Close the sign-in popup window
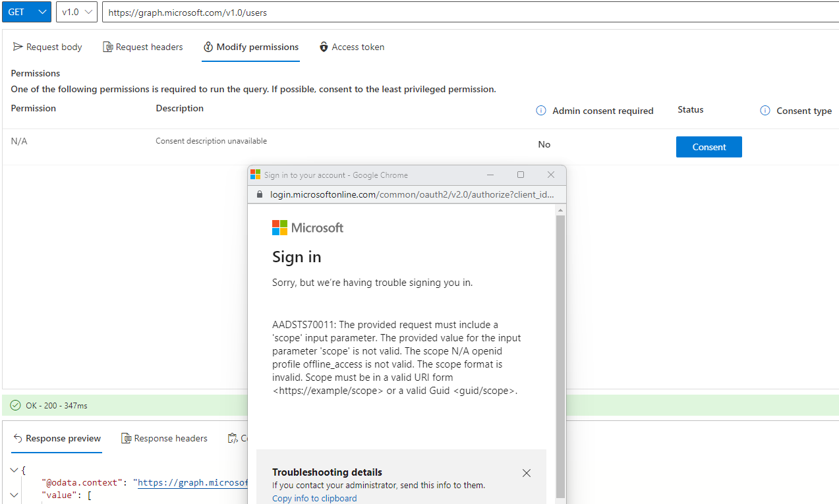The height and width of the screenshot is (504, 839). click(551, 175)
